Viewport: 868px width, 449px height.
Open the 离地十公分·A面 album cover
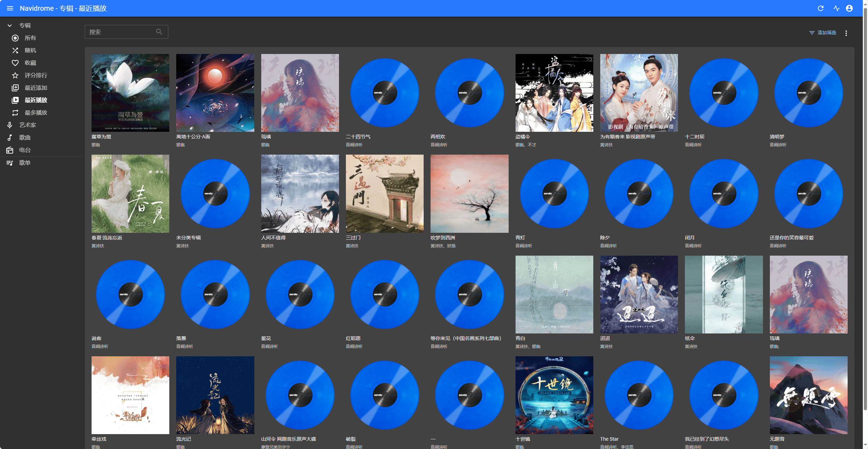coord(215,93)
